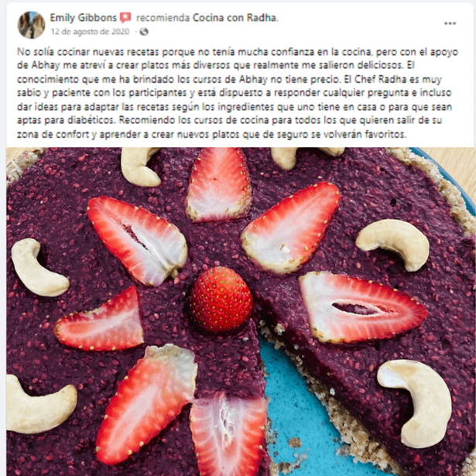The image size is (476, 476).
Task: Click the large strawberry slice right of center
Action: click(362, 307)
